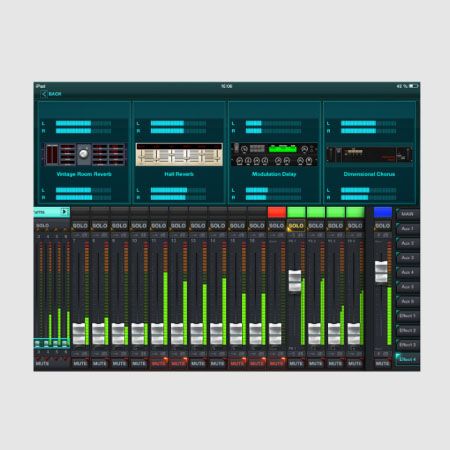Image resolution: width=450 pixels, height=450 pixels.
Task: Disable the highlighted SOLO on FX 1
Action: click(296, 226)
